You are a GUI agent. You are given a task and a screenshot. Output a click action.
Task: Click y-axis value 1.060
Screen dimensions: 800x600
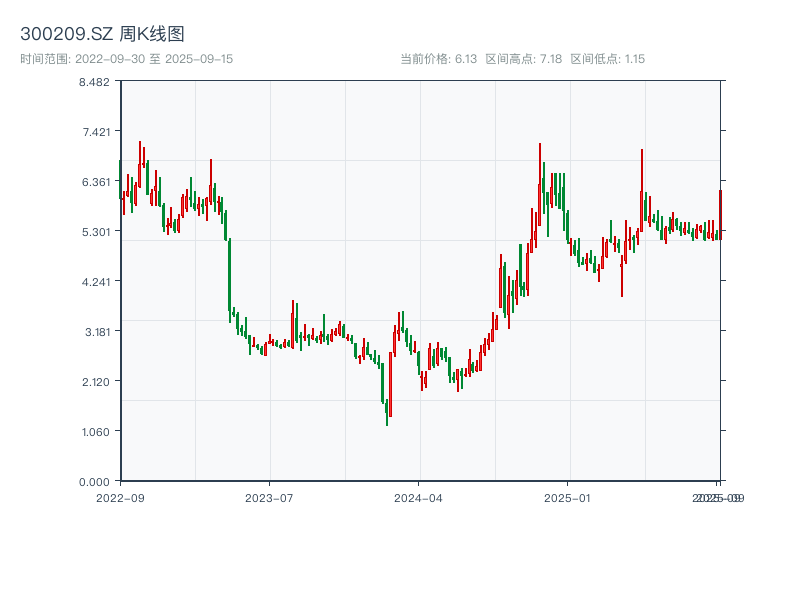click(x=96, y=432)
